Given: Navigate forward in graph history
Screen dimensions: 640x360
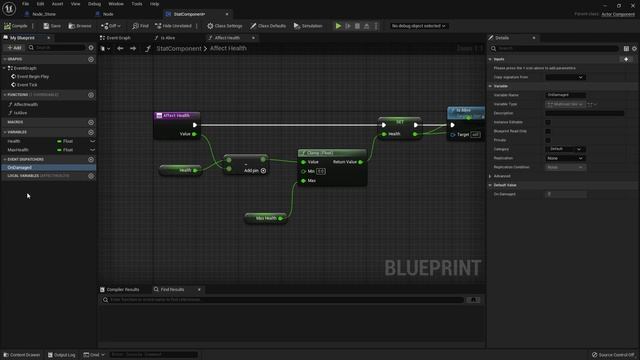Looking at the screenshot, I should pyautogui.click(x=133, y=48).
